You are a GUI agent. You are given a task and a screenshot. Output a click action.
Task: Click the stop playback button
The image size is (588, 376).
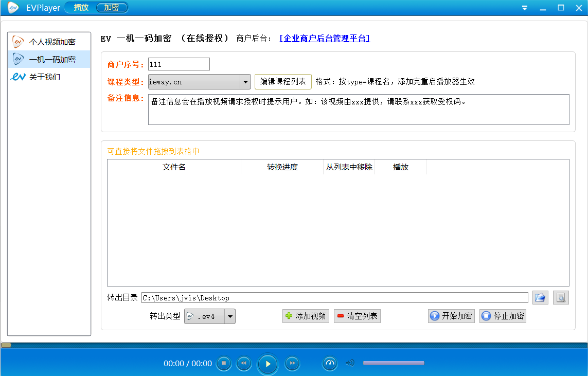[224, 363]
